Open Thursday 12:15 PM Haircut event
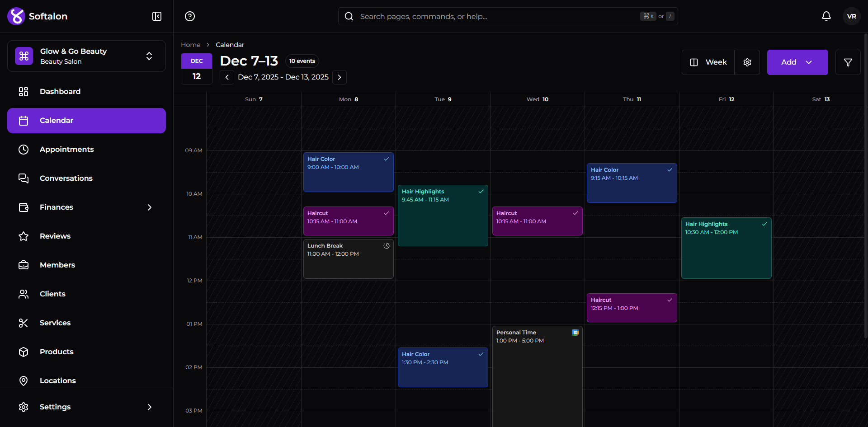 632,308
